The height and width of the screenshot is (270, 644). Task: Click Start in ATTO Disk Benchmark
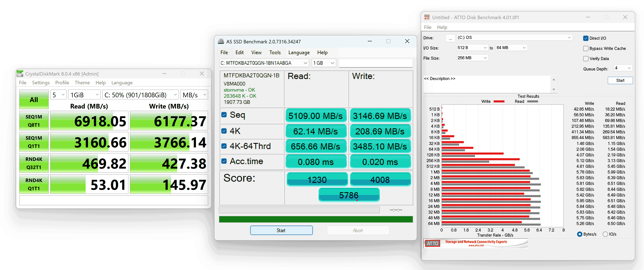point(620,80)
